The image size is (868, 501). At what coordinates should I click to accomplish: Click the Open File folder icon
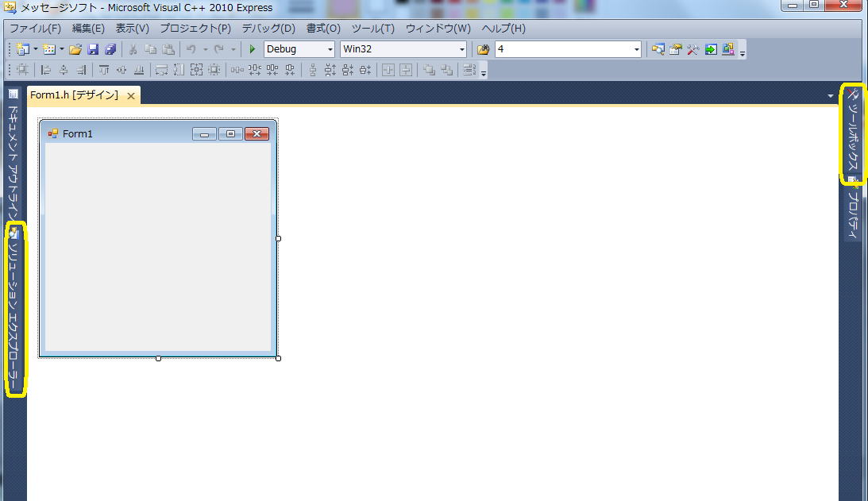coord(75,49)
